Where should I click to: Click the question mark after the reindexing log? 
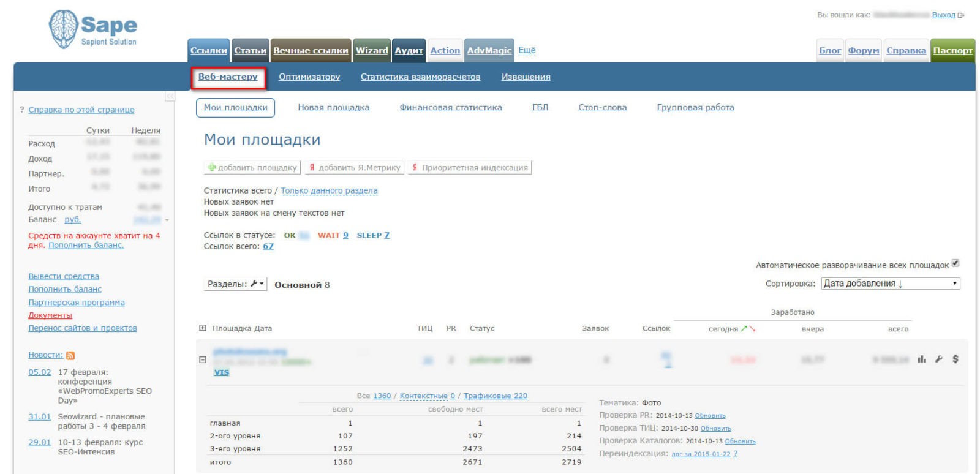click(x=736, y=454)
